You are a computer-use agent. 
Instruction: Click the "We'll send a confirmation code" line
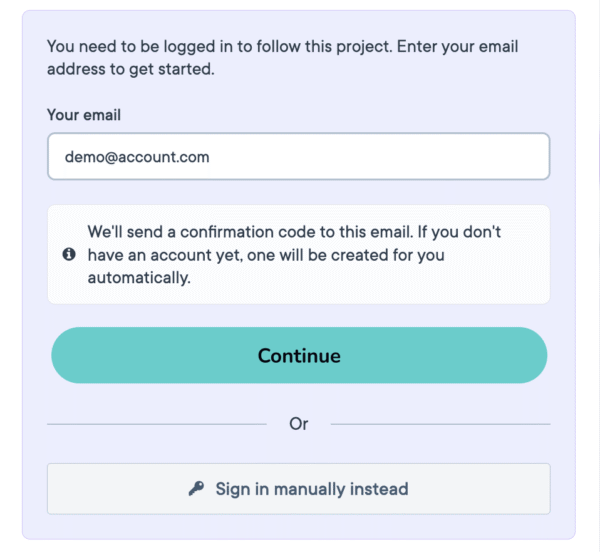point(294,232)
